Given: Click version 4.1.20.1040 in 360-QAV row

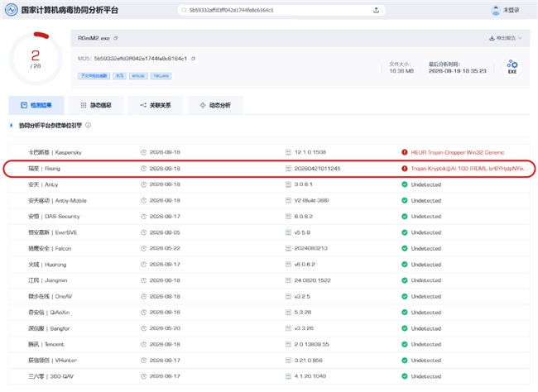Looking at the screenshot, I should point(310,376).
